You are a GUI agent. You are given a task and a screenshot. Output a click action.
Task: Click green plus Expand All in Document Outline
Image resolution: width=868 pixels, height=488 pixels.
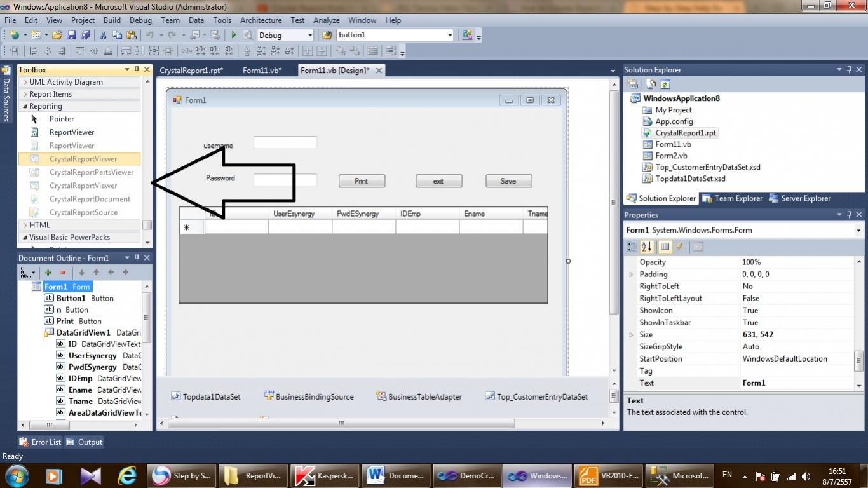[48, 272]
